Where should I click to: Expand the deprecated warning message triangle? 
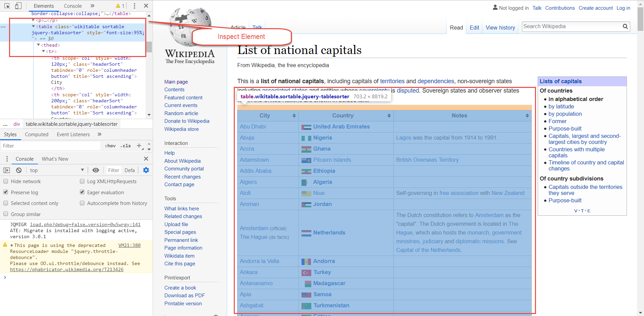pos(12,245)
